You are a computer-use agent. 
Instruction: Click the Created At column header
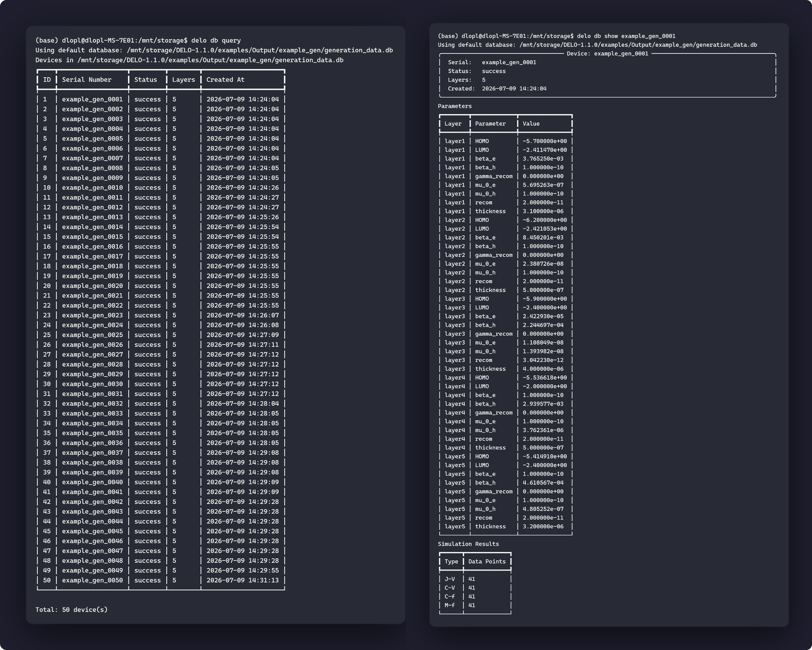(225, 80)
